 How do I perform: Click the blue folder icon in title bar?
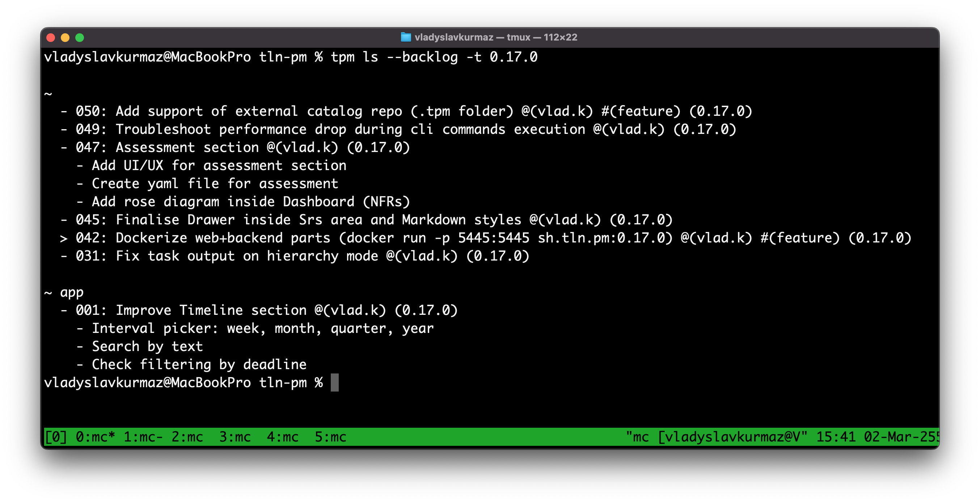coord(406,37)
